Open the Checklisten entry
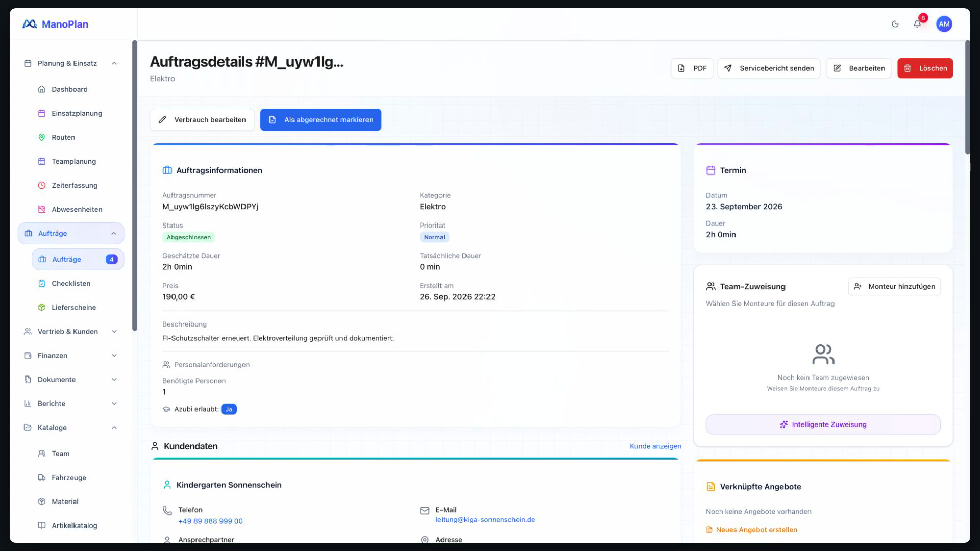The image size is (980, 551). tap(71, 283)
